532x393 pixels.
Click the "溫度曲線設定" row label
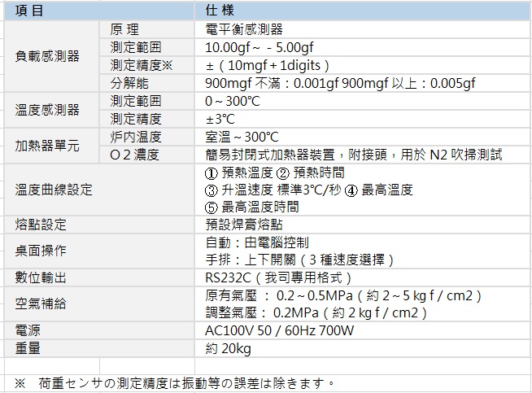[54, 190]
